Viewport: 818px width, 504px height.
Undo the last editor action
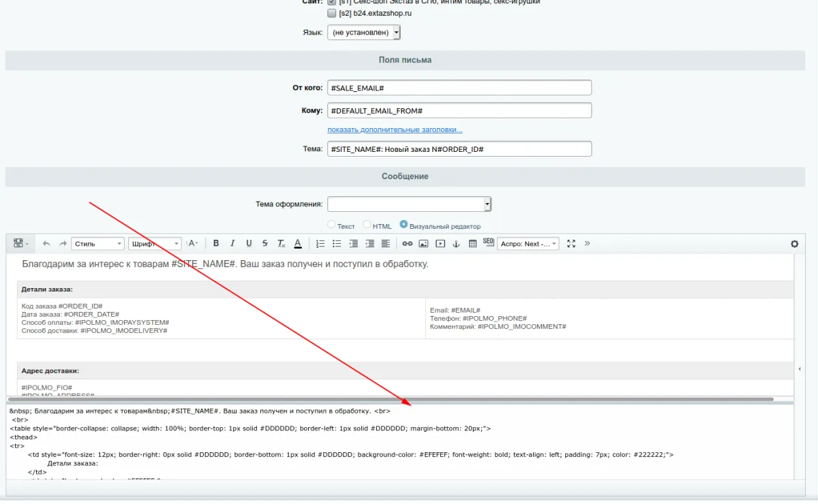point(46,244)
